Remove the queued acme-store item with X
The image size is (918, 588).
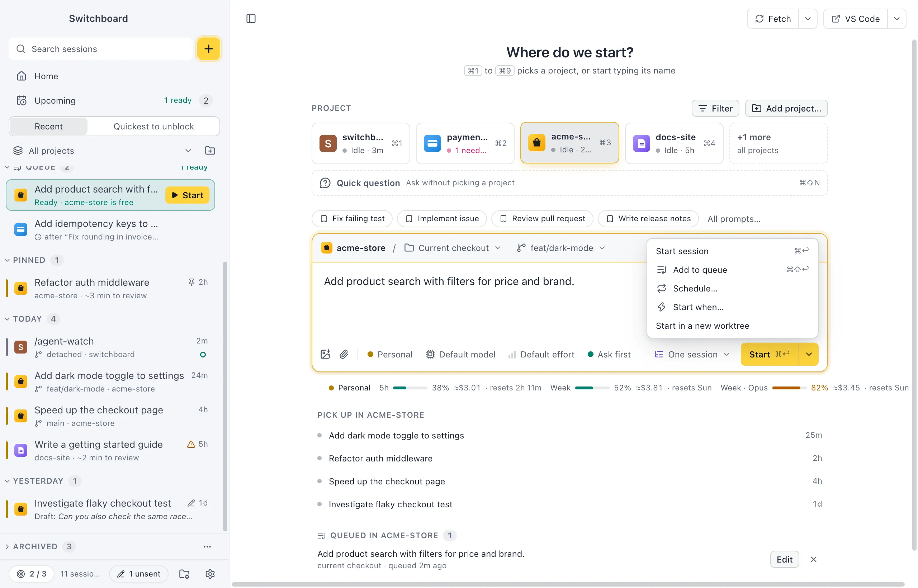click(x=813, y=559)
